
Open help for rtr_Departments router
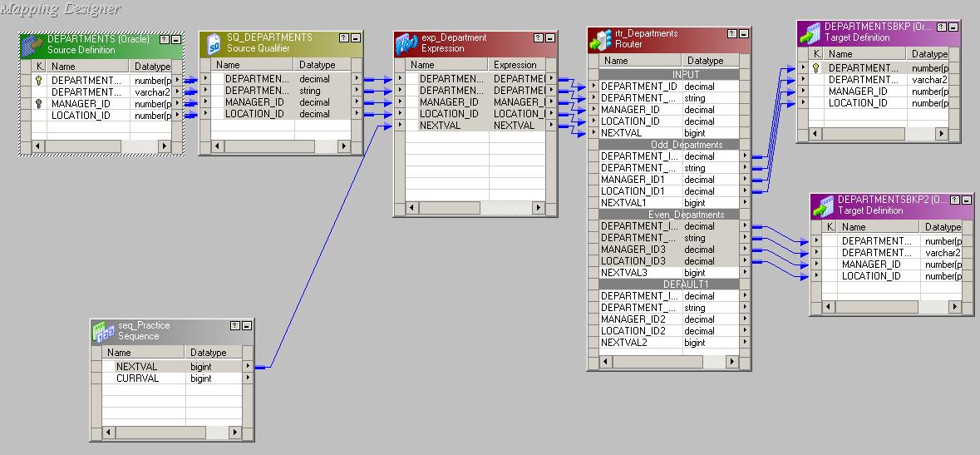coord(732,34)
